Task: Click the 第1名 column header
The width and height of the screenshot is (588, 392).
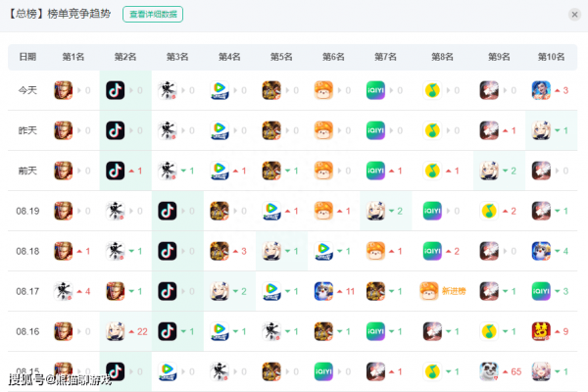Action: click(73, 57)
